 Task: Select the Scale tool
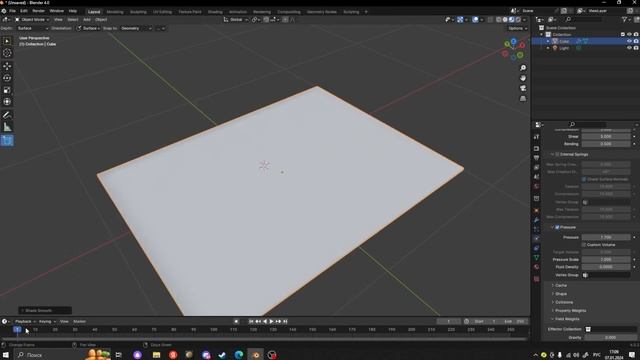(7, 90)
